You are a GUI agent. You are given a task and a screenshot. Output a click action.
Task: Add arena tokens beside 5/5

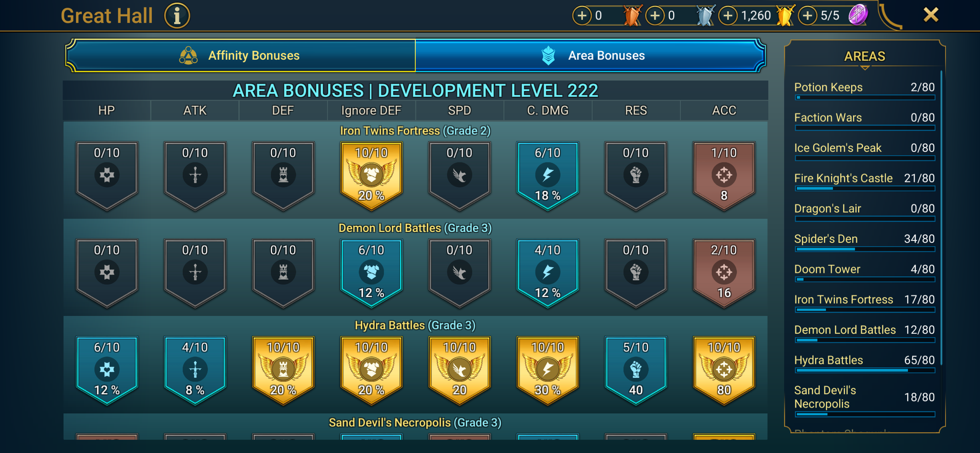click(807, 16)
